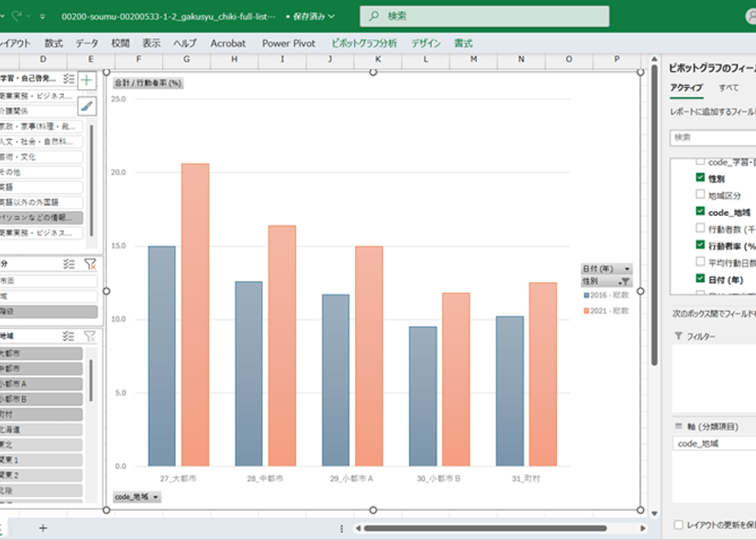The height and width of the screenshot is (540, 756).
Task: Select column header G
Action: pyautogui.click(x=187, y=59)
